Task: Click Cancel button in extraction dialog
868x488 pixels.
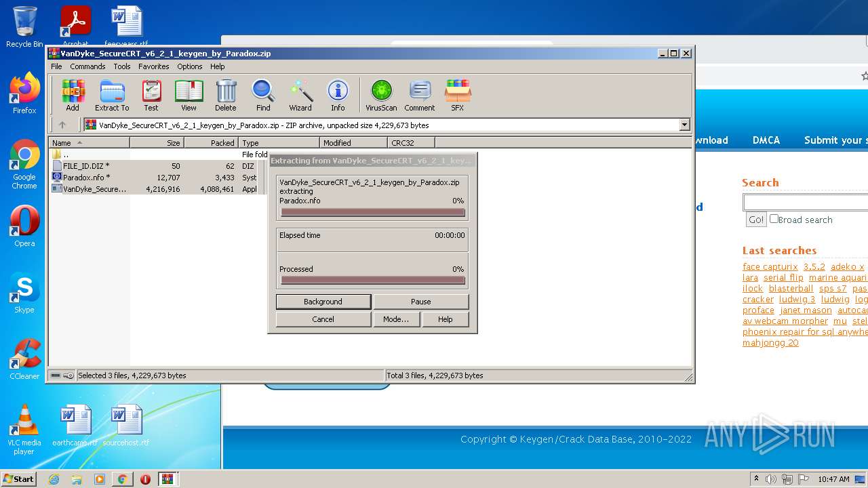Action: click(x=323, y=319)
